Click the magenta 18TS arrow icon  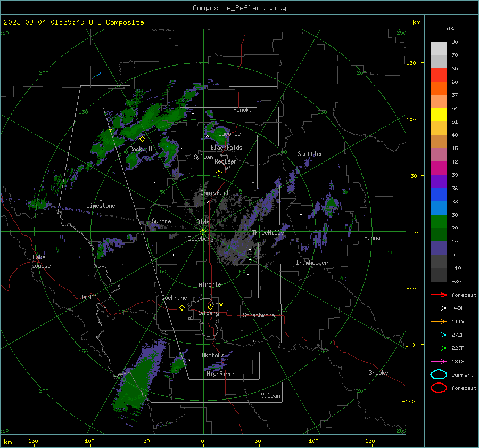click(439, 362)
